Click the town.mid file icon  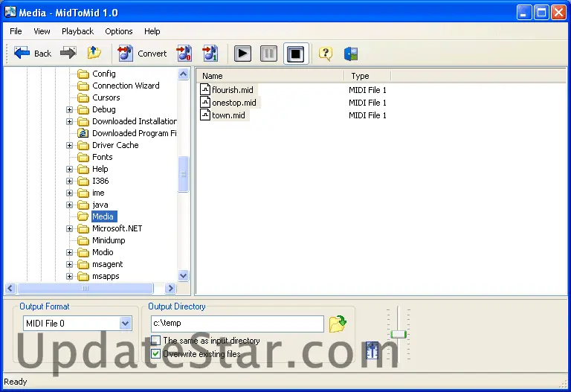pyautogui.click(x=205, y=115)
